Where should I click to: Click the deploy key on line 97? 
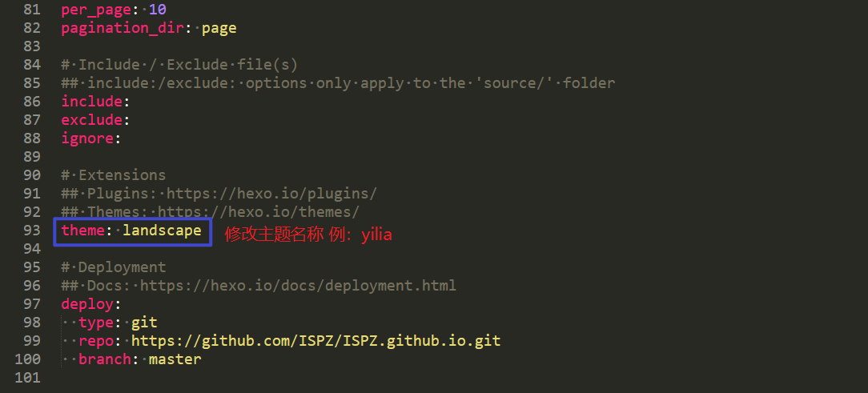[87, 304]
